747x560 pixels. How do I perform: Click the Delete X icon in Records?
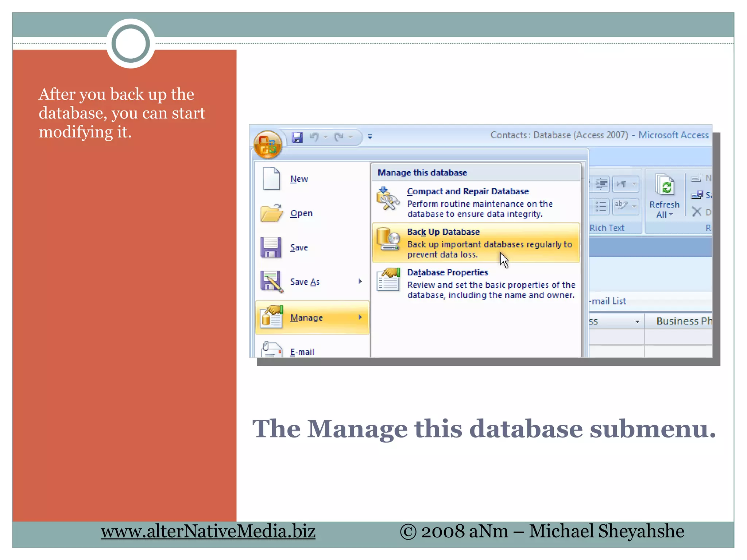[x=696, y=212]
